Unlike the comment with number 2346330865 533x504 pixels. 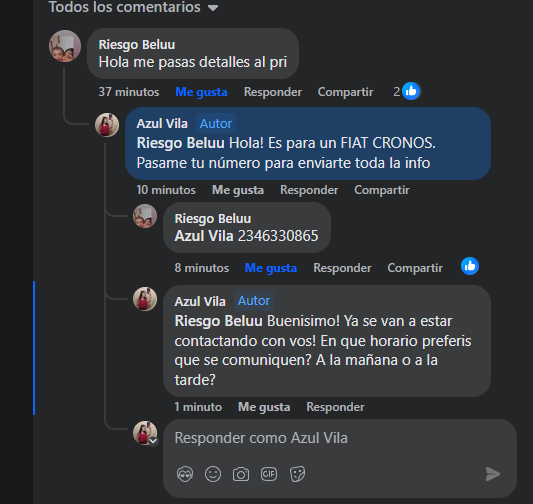tap(271, 268)
